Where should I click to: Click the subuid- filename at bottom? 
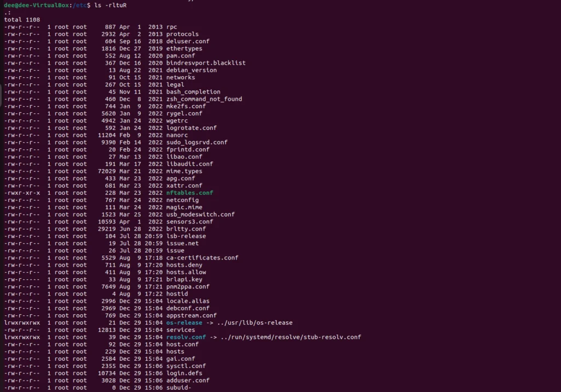179,388
